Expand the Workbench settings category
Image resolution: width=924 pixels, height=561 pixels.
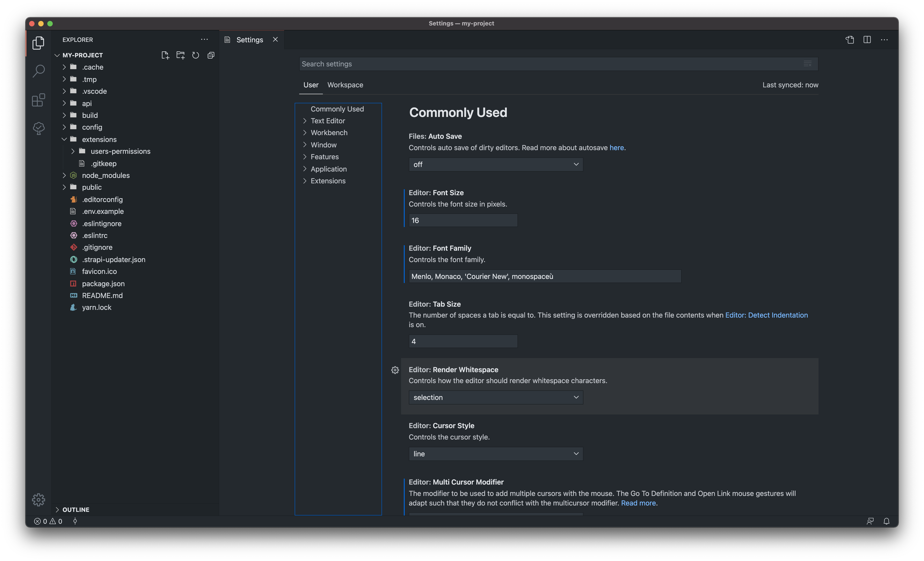pos(304,133)
